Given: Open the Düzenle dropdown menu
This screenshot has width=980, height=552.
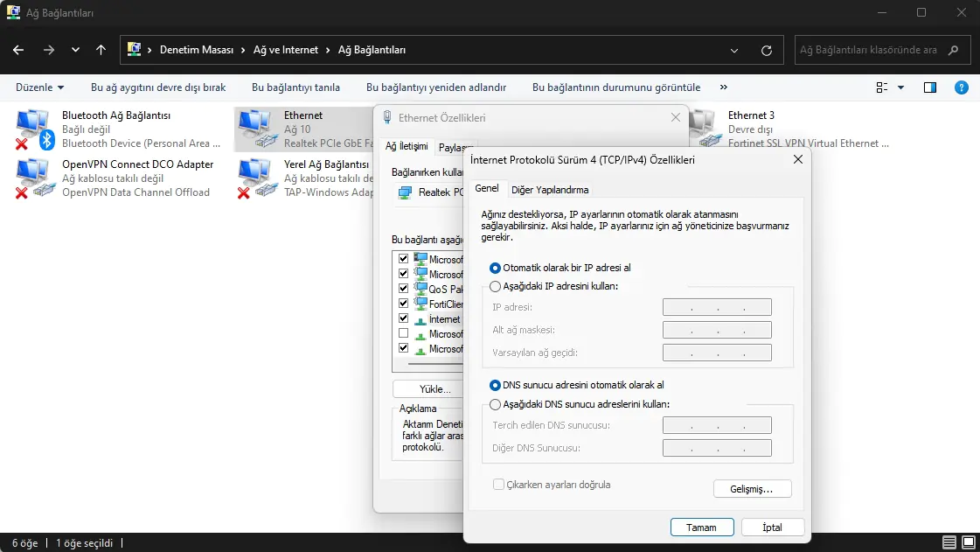Looking at the screenshot, I should coord(37,87).
